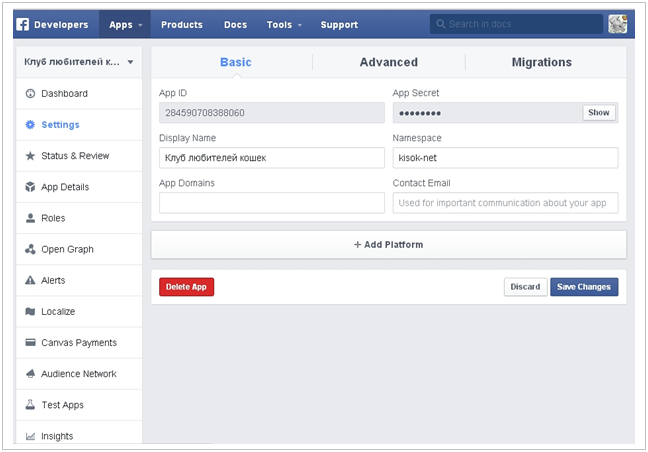Click the Dashboard gauge icon
The image size is (648, 452).
pyautogui.click(x=30, y=93)
